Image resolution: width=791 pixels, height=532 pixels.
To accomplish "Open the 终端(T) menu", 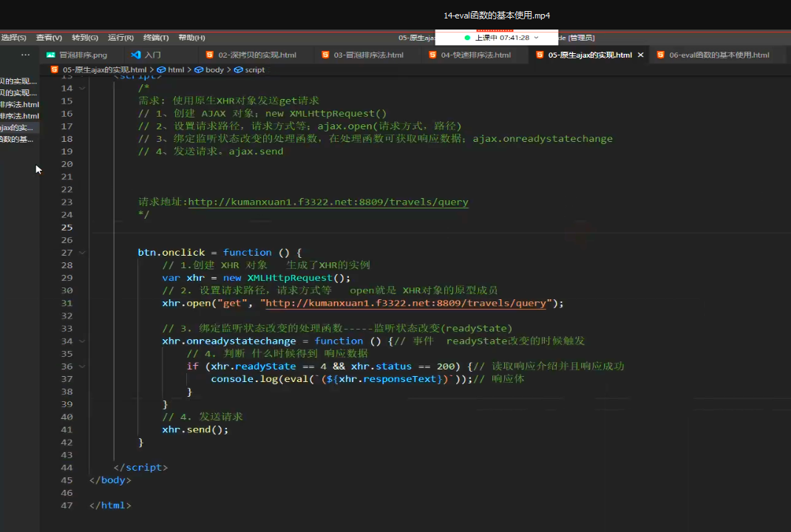I will pos(156,38).
